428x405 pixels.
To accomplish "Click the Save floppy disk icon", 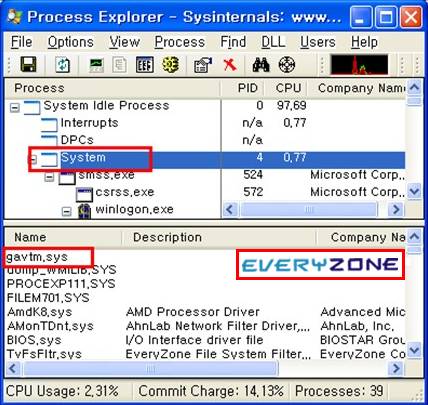I will [28, 64].
